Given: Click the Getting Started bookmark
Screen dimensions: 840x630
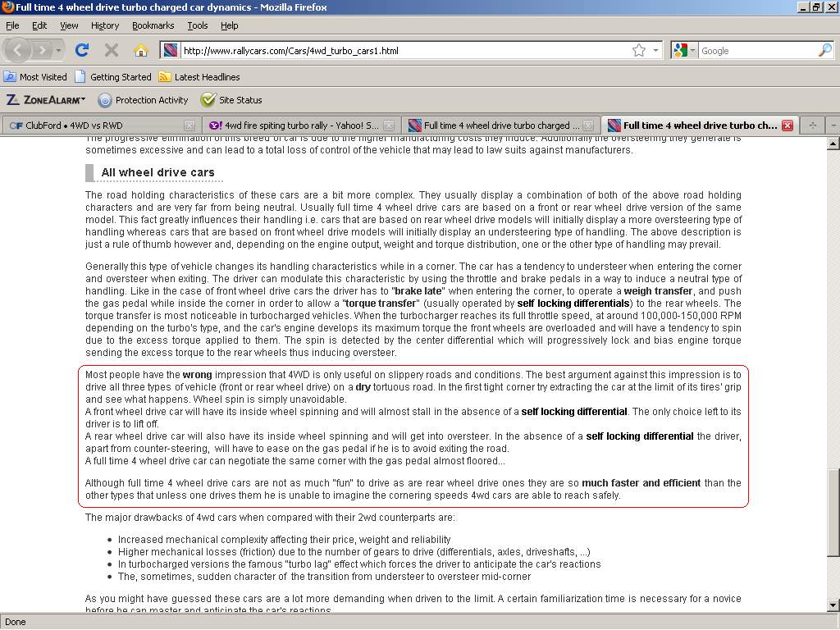Looking at the screenshot, I should (x=113, y=77).
